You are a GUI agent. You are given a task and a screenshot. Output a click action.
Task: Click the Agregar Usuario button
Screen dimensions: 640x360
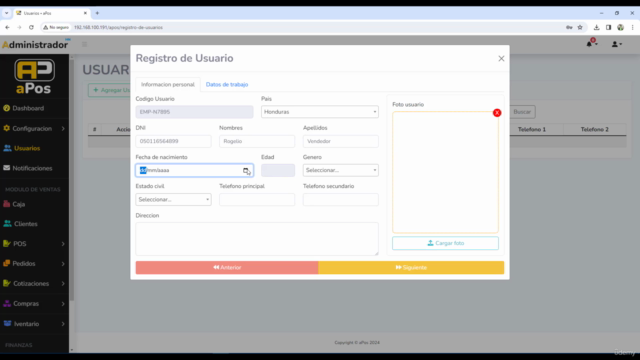coord(109,90)
